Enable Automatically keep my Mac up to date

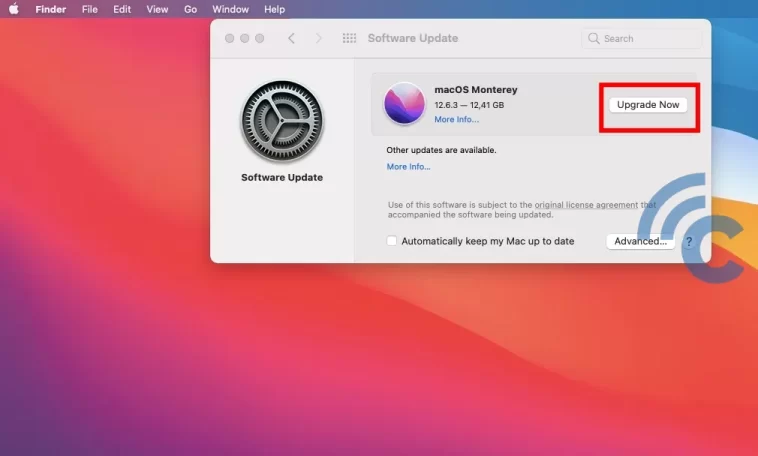click(392, 241)
